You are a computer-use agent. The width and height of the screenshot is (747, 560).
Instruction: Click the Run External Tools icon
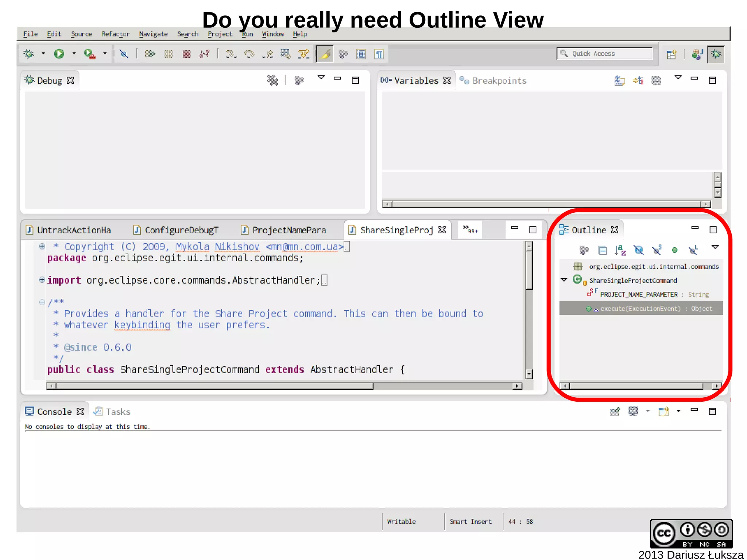pyautogui.click(x=90, y=54)
